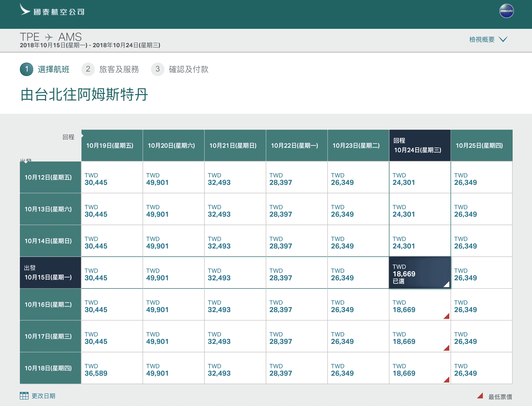Select 26,349 fare under 10月25日 in 10月17日 row
The width and height of the screenshot is (532, 406).
click(x=482, y=336)
